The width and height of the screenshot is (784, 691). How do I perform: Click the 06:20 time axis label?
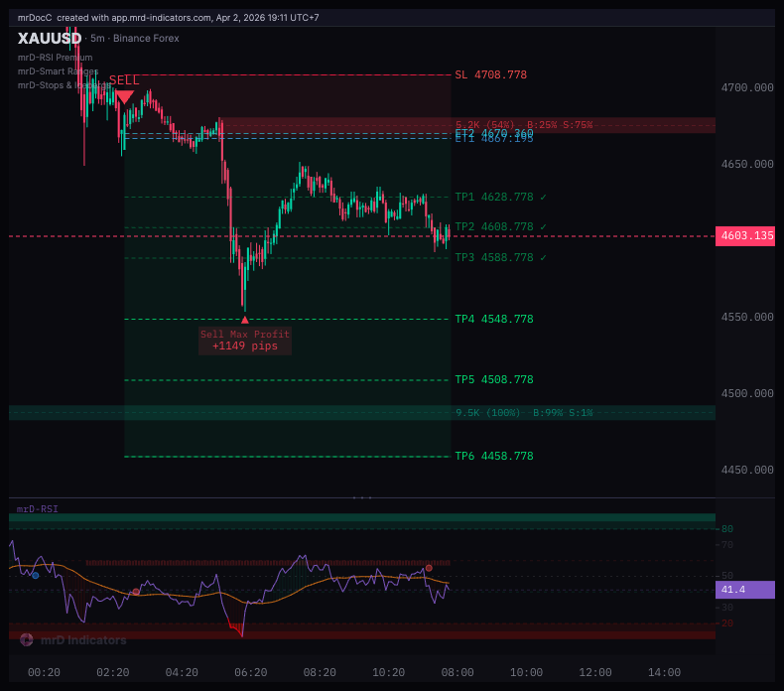251,673
